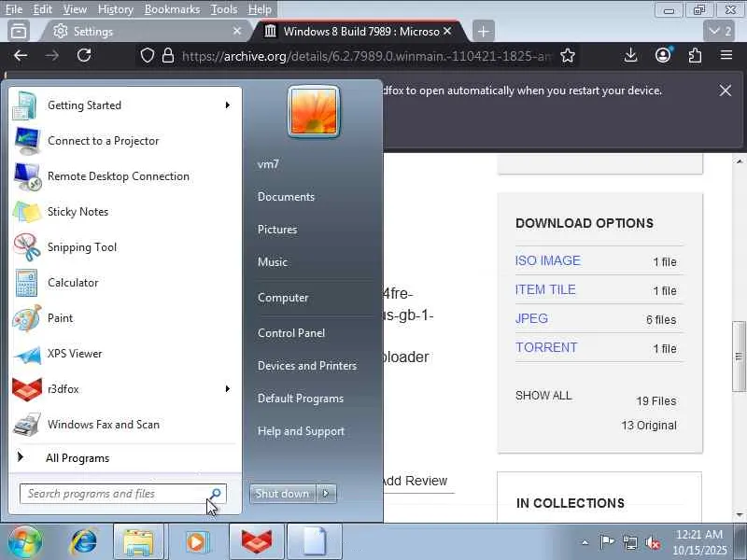Viewport: 747px width, 560px height.
Task: Switch to the Settings tab
Action: pos(143,32)
